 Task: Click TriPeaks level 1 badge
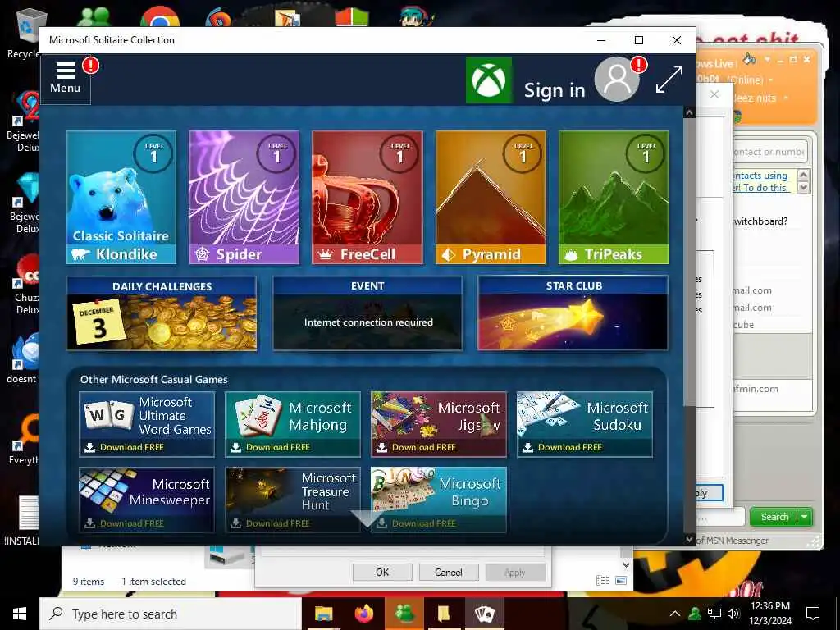pos(646,153)
